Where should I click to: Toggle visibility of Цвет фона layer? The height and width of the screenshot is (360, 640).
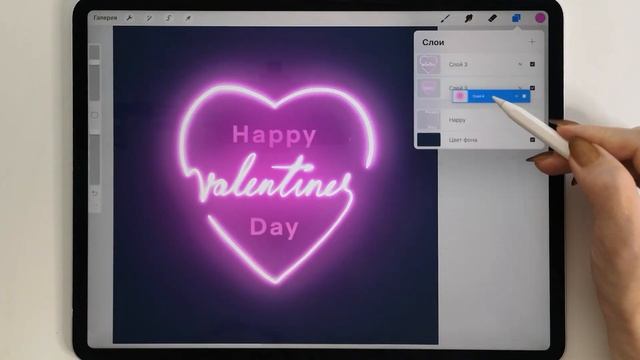[532, 140]
